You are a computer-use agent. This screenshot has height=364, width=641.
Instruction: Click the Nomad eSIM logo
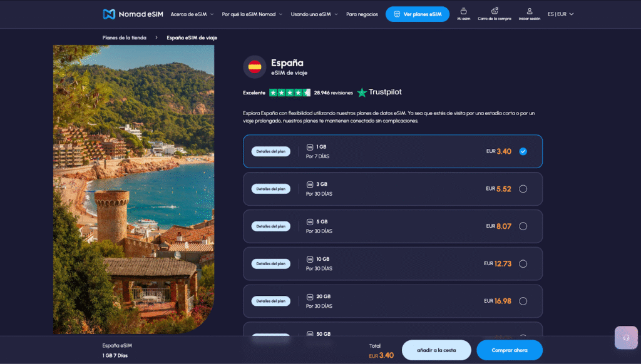[x=132, y=14]
